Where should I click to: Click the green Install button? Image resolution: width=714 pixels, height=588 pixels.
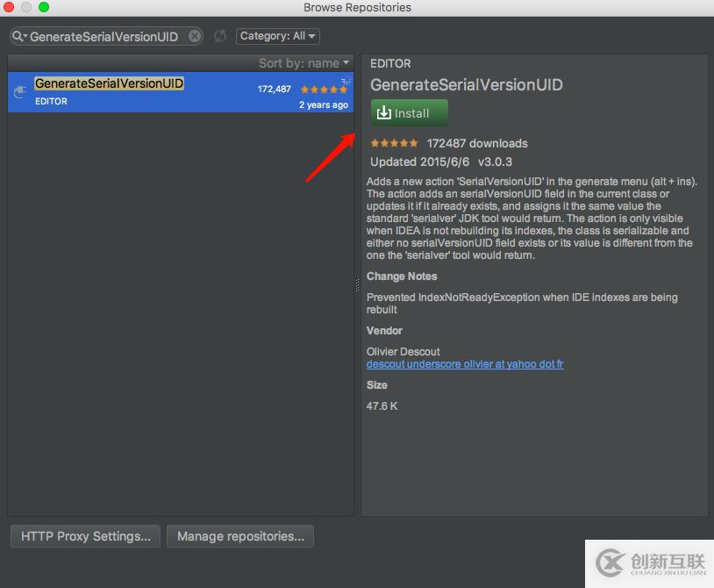click(409, 112)
